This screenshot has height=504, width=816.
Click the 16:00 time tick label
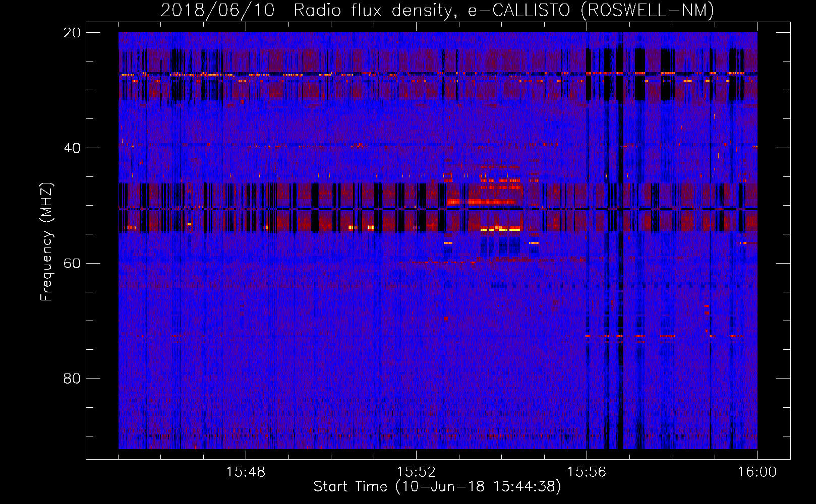tap(757, 472)
